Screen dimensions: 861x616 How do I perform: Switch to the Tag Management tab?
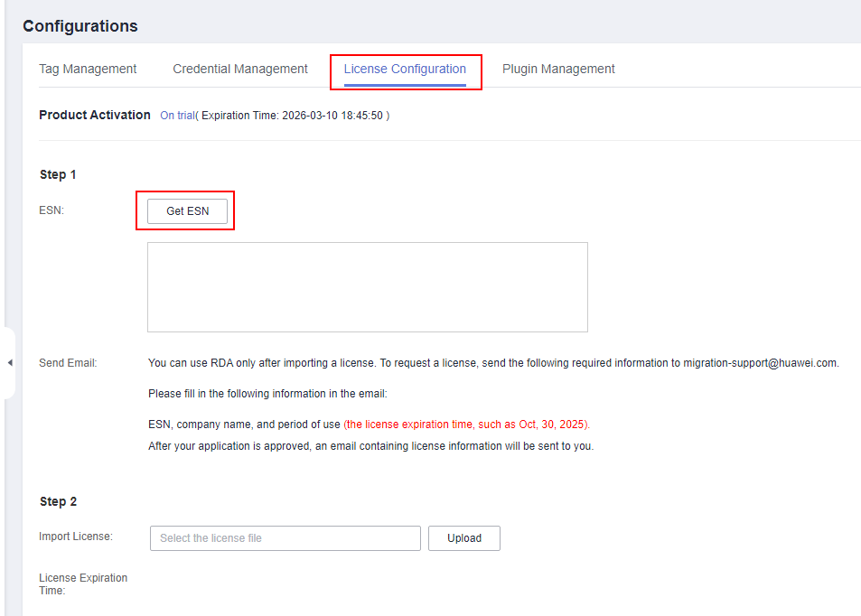pos(88,69)
